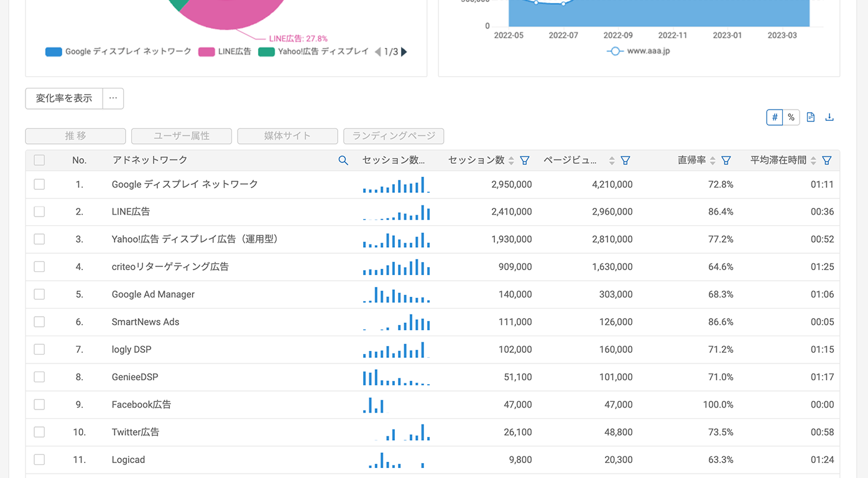
Task: Click the search icon in the アドネットワーク column header
Action: pos(343,161)
